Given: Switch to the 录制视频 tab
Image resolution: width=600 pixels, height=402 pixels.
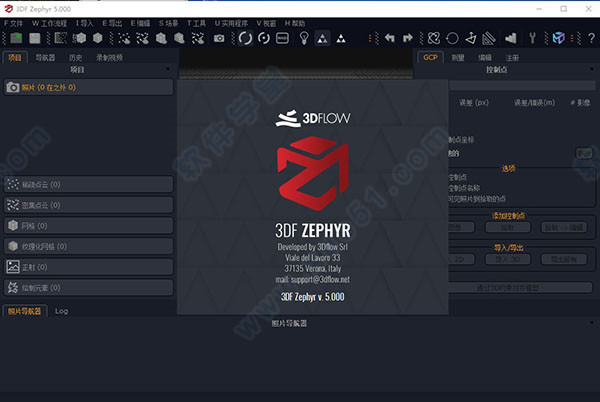Looking at the screenshot, I should (109, 57).
